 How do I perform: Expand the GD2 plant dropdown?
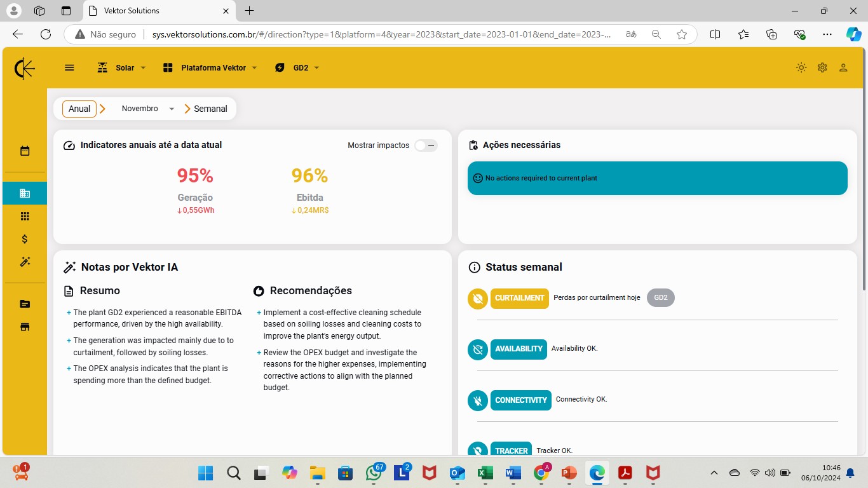click(x=297, y=67)
